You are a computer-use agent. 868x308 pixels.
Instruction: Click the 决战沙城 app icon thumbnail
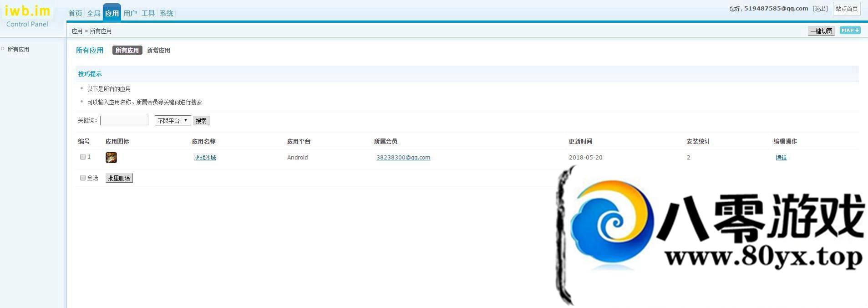click(111, 157)
